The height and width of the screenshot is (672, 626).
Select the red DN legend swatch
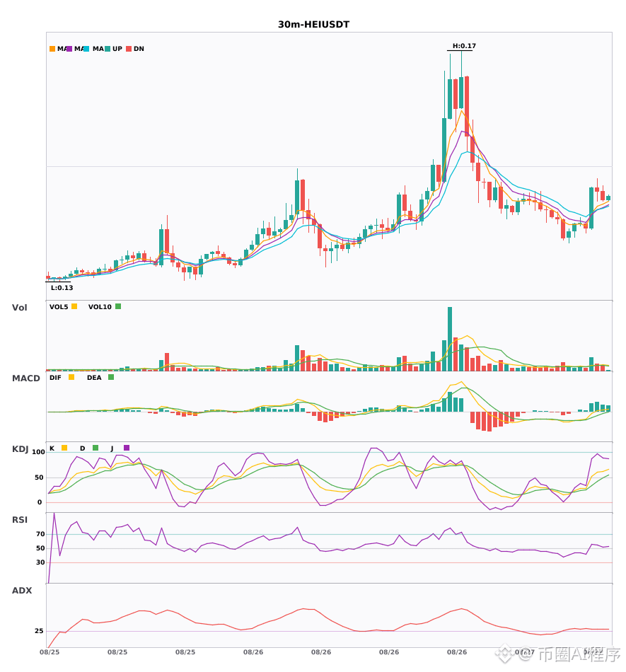(x=129, y=49)
